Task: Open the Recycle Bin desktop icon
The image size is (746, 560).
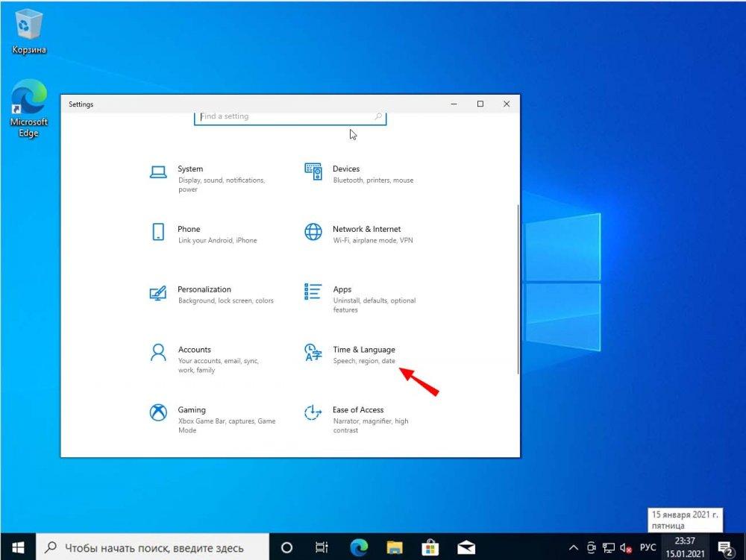Action: (x=29, y=32)
